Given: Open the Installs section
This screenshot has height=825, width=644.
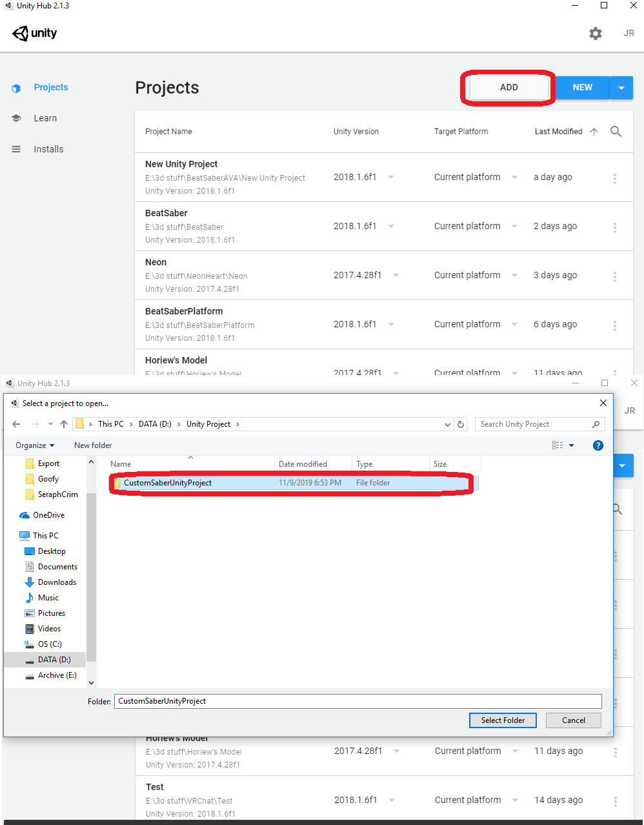Looking at the screenshot, I should click(48, 149).
